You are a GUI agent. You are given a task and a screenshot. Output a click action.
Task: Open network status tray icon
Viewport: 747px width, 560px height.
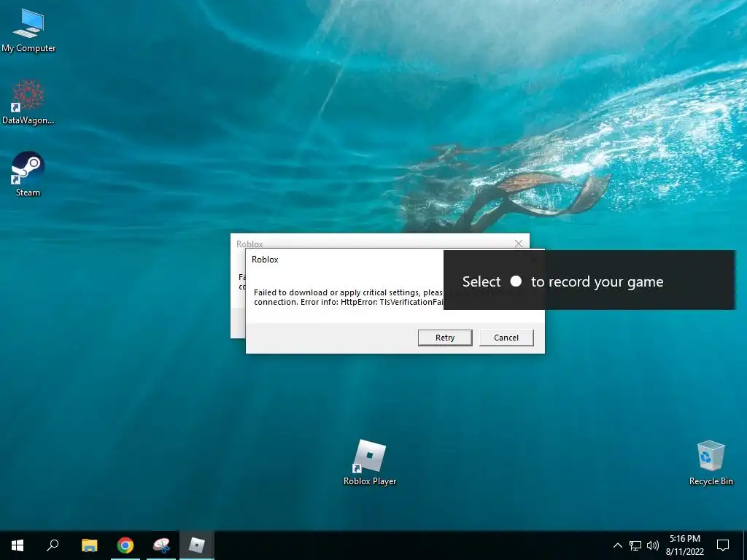(x=635, y=545)
